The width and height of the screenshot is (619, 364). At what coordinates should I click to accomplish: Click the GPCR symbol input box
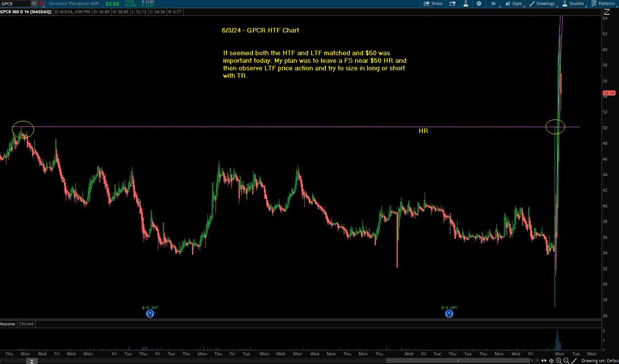pyautogui.click(x=15, y=4)
